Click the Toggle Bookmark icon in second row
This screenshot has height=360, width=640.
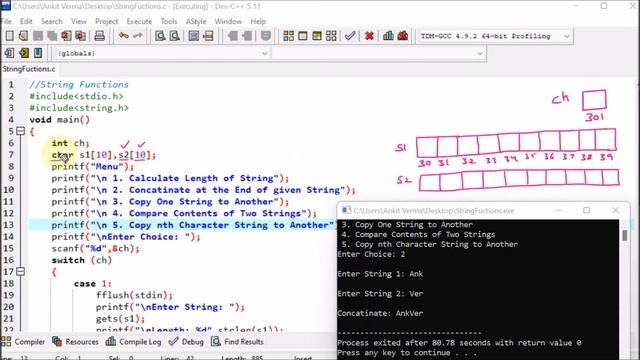[x=24, y=53]
